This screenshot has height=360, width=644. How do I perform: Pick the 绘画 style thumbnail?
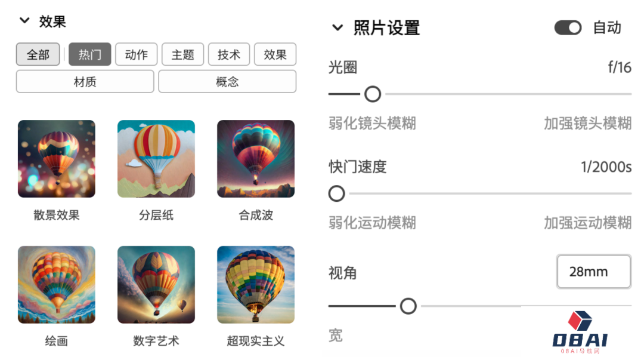[57, 285]
